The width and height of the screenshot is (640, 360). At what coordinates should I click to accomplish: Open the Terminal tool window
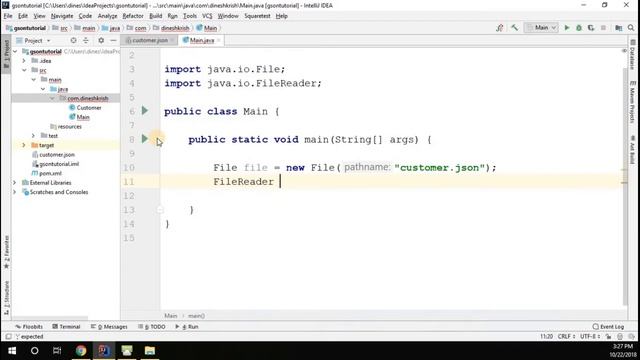point(66,327)
